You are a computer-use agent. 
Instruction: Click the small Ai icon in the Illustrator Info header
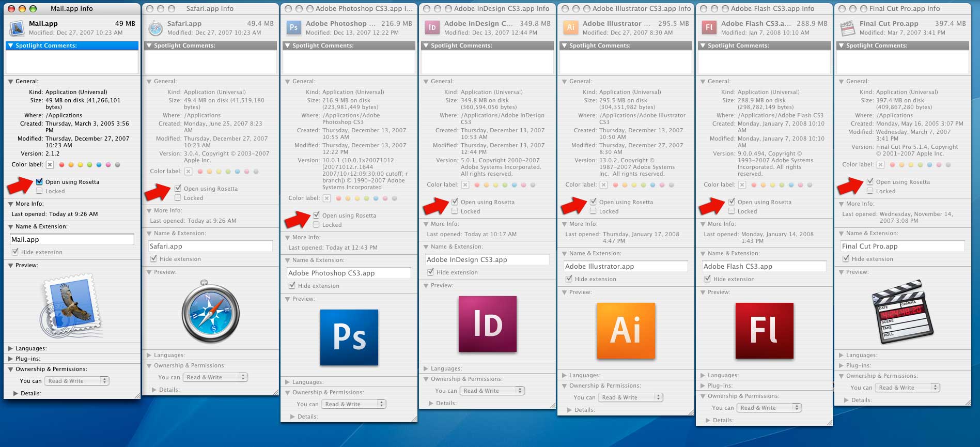click(571, 28)
